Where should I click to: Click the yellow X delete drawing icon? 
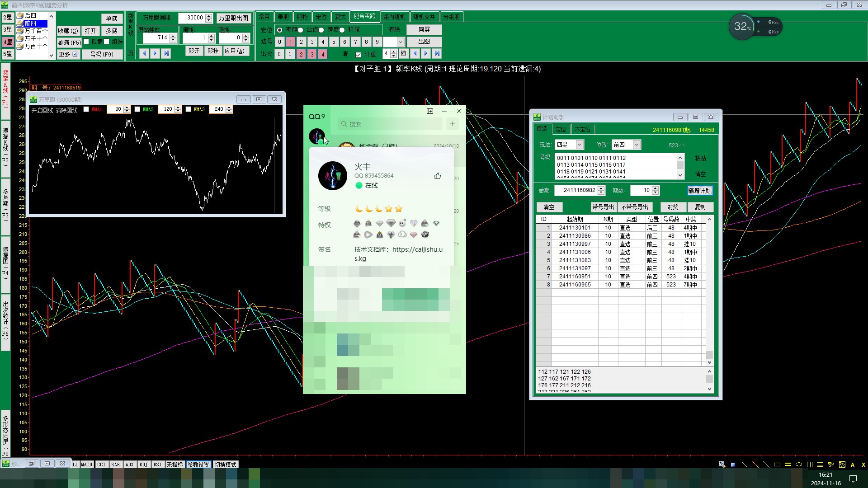click(x=863, y=465)
